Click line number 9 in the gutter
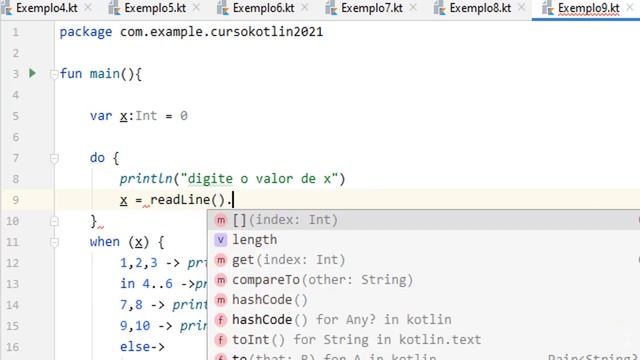Image resolution: width=640 pixels, height=360 pixels. (x=16, y=200)
